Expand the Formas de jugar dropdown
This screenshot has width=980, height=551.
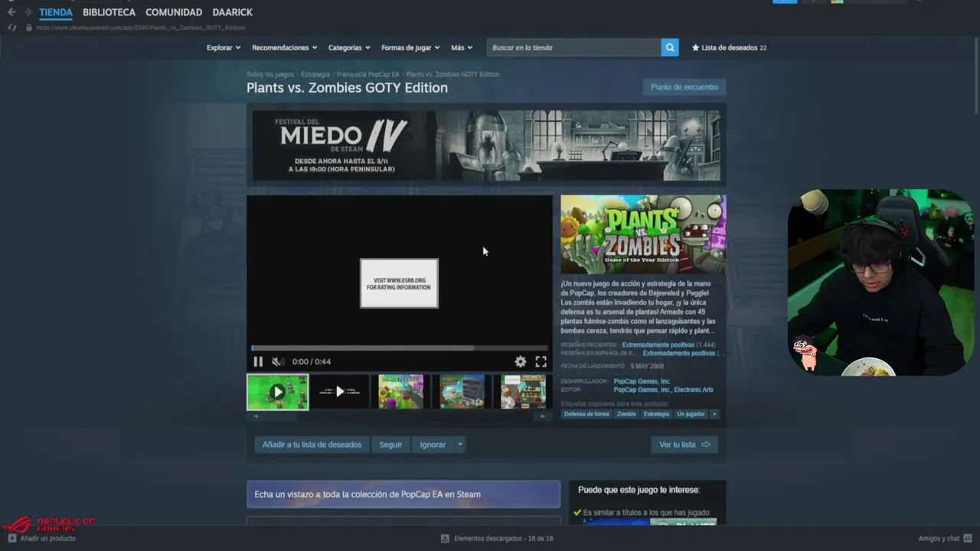click(x=410, y=47)
